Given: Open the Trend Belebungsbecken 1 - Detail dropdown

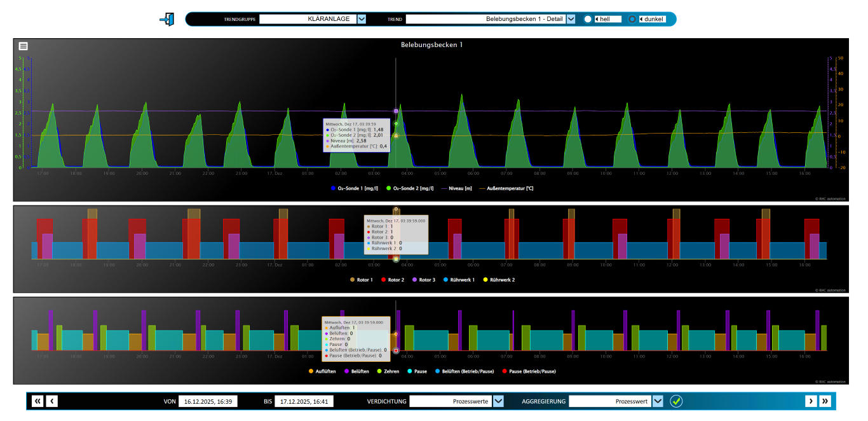Looking at the screenshot, I should point(571,19).
